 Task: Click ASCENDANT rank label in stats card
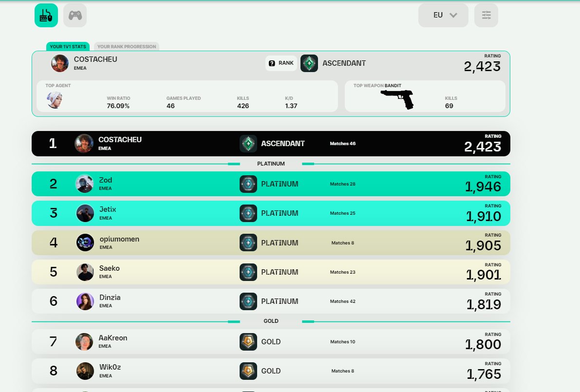click(x=344, y=63)
